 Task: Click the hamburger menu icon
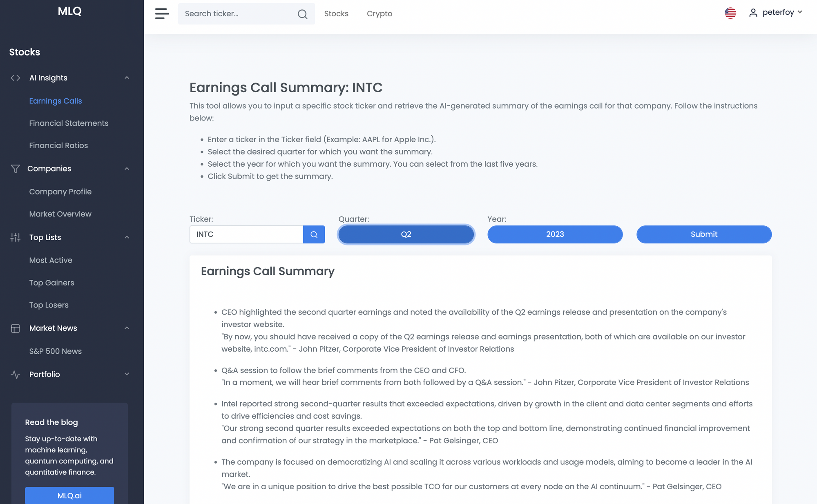point(162,13)
